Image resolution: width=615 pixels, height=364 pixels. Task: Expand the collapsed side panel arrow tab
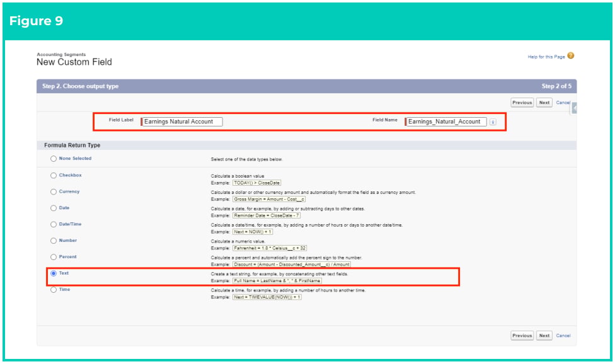574,108
